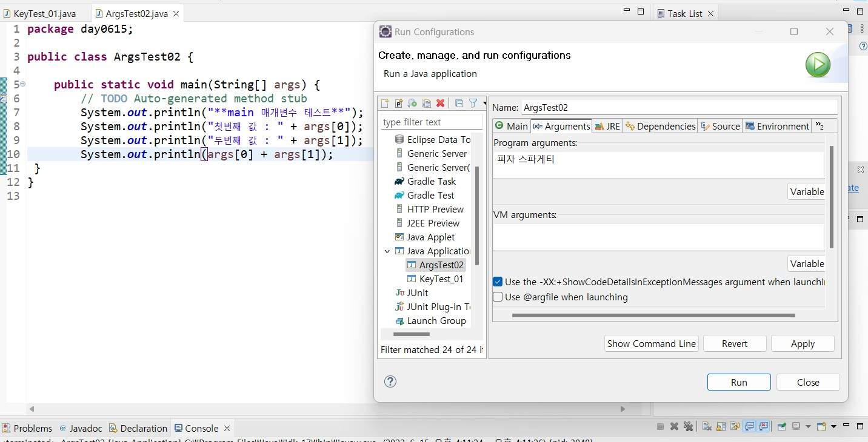Viewport: 868px width, 442px height.
Task: Open the filter dropdown arrow beside funnel
Action: [484, 104]
